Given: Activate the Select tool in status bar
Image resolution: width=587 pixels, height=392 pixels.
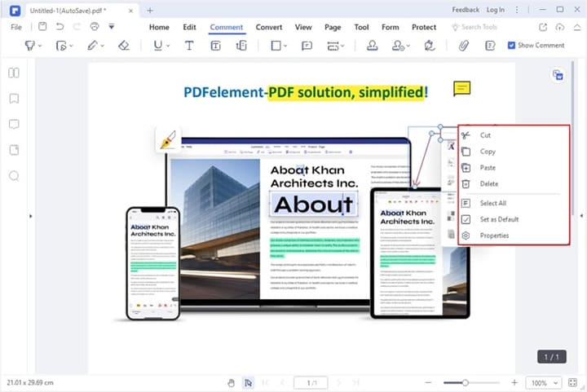Looking at the screenshot, I should click(248, 383).
